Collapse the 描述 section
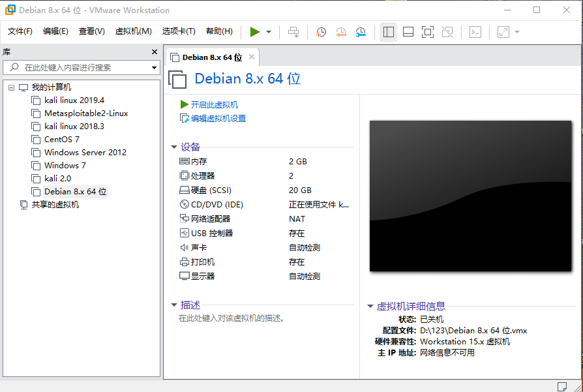Screen dimensions: 583x392 173,305
